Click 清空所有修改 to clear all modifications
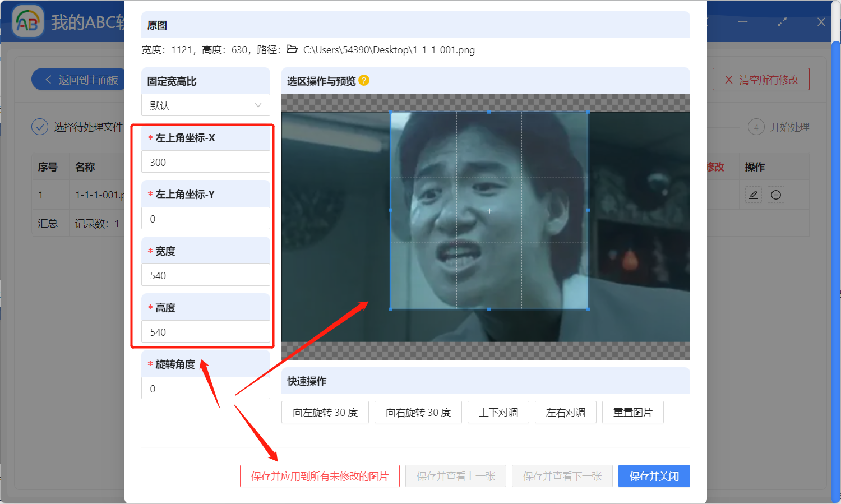 pyautogui.click(x=761, y=79)
